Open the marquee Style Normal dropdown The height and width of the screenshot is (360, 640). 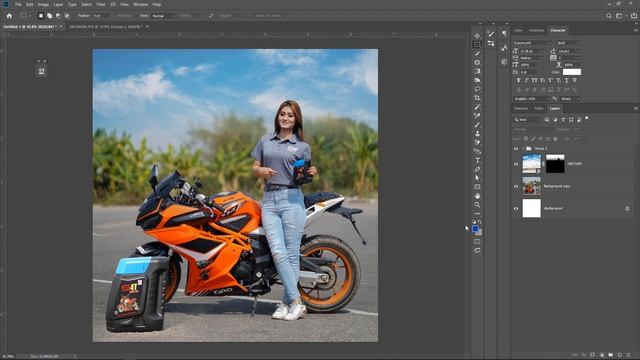pos(164,16)
